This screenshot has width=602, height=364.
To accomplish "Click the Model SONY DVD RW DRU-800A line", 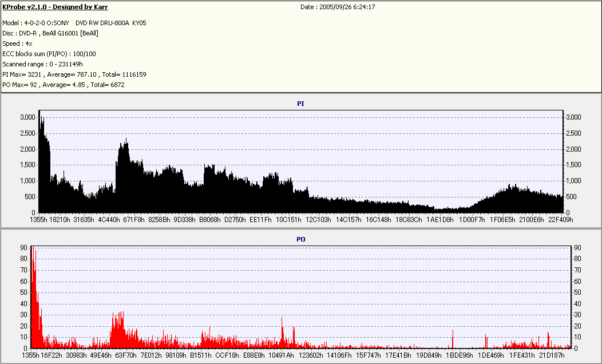I will [74, 23].
